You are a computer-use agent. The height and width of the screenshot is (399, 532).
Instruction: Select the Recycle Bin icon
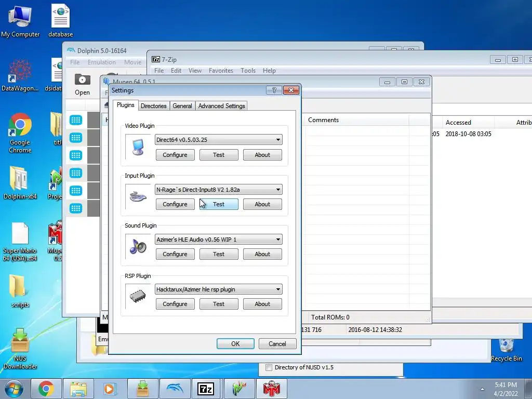[x=507, y=350]
